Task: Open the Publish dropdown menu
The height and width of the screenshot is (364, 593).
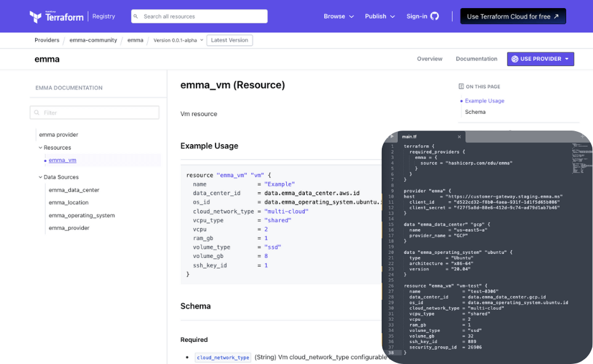Action: [x=380, y=16]
